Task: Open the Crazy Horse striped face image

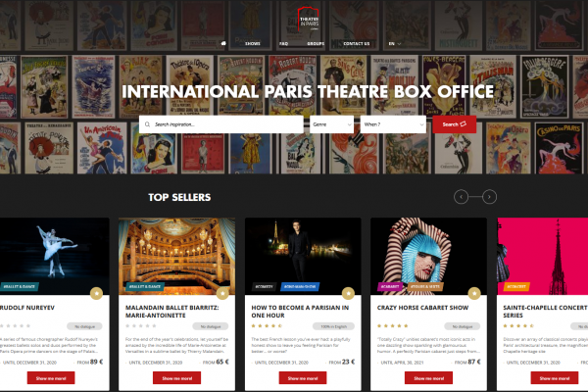Action: coord(428,256)
